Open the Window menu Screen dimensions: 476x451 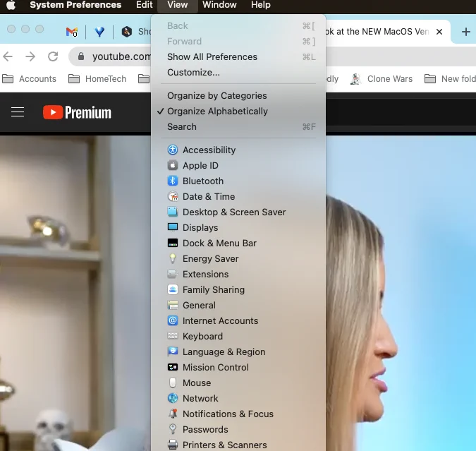click(x=219, y=5)
